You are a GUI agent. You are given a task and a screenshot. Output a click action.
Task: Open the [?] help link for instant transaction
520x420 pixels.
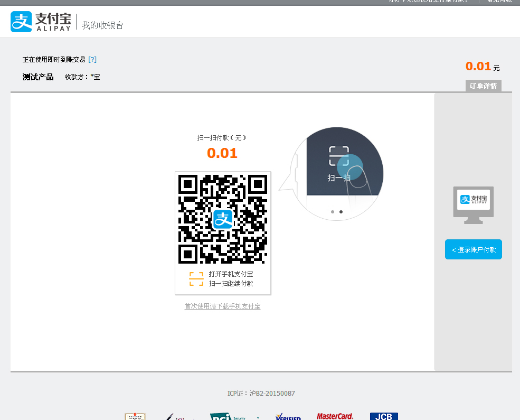click(x=92, y=59)
